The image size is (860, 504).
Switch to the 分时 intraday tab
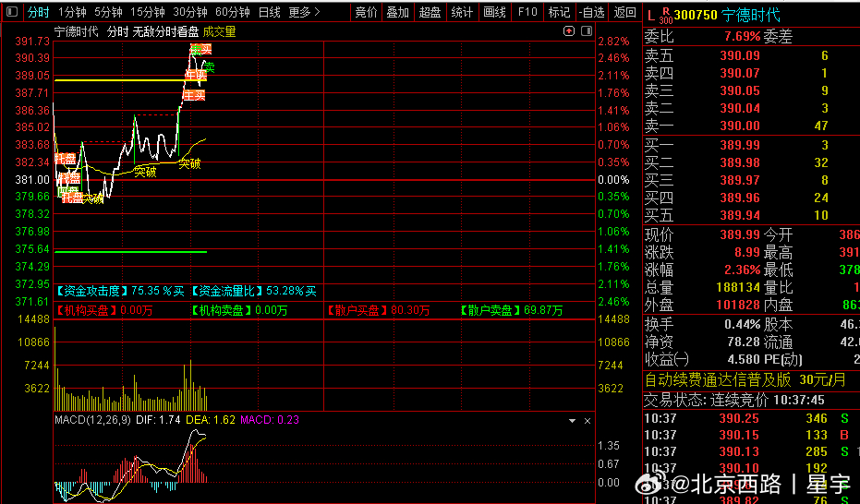39,12
